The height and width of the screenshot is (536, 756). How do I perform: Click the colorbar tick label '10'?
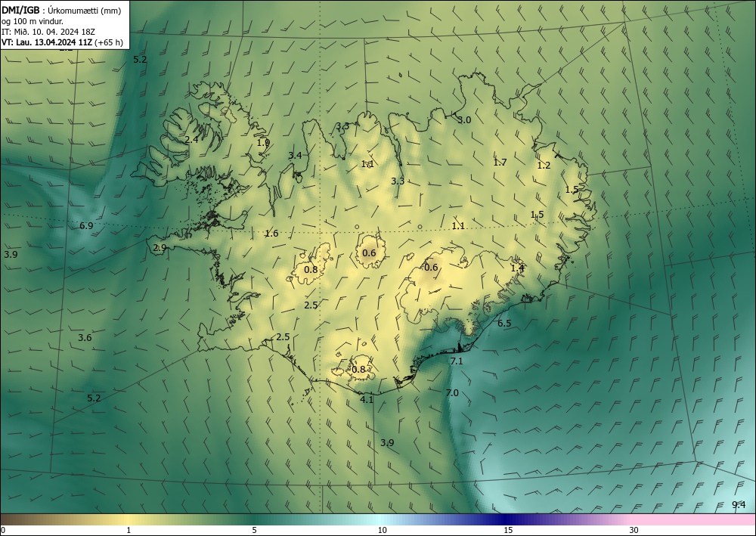(x=383, y=530)
